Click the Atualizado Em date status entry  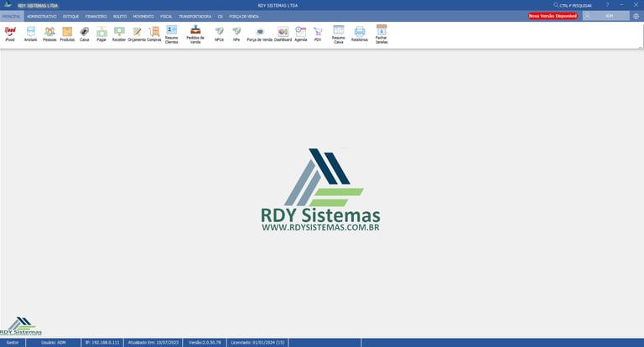point(153,343)
